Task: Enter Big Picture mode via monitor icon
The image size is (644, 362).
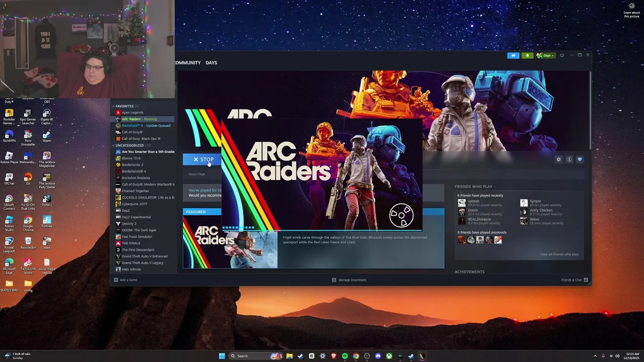Action: tap(562, 55)
